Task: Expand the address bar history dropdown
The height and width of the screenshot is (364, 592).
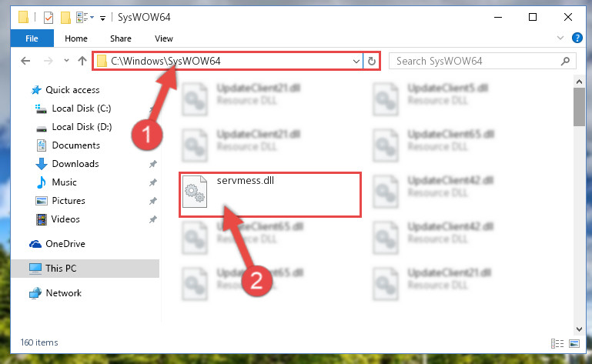Action: click(x=356, y=61)
